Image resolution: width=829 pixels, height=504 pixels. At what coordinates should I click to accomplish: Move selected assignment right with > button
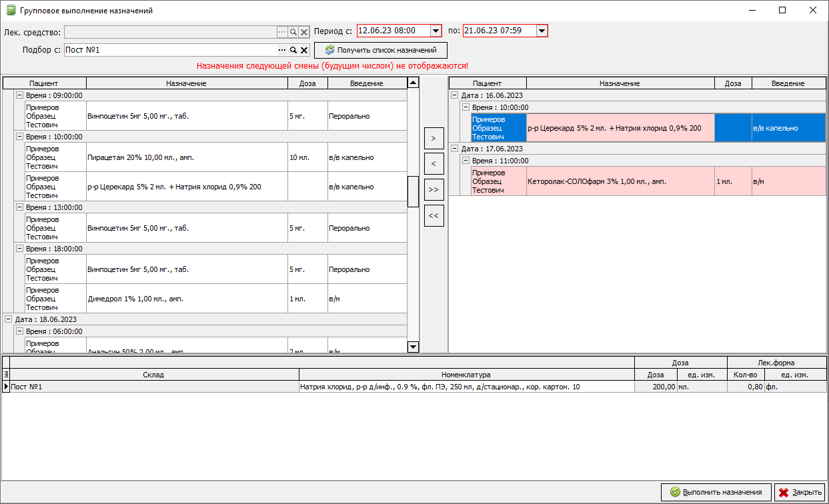[x=434, y=138]
